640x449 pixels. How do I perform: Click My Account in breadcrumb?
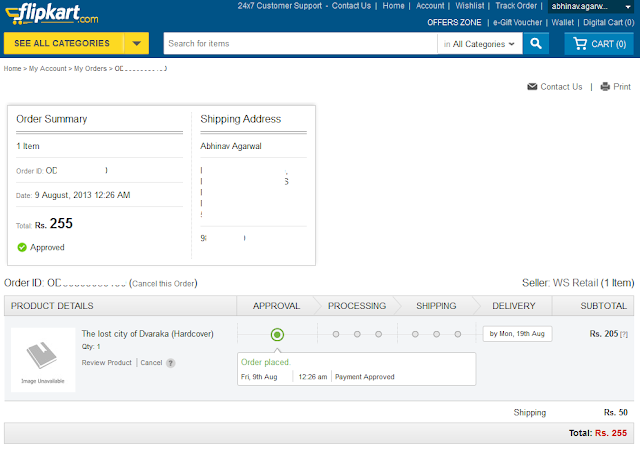[47, 69]
